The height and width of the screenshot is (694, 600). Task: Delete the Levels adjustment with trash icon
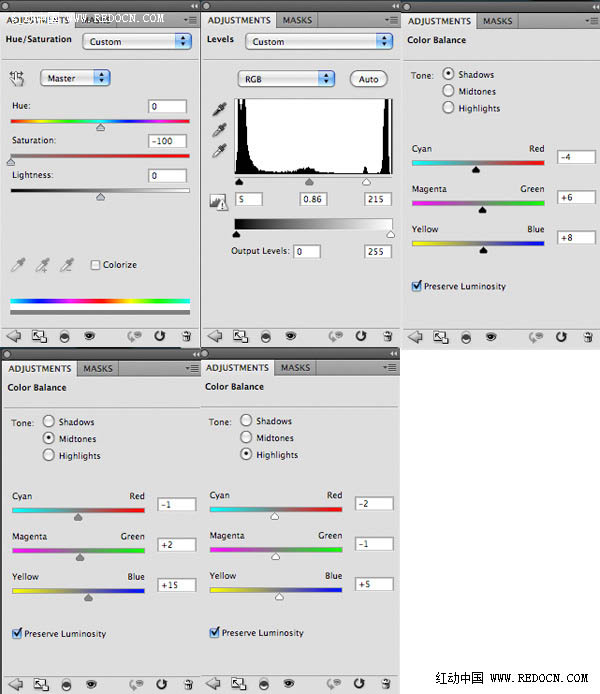tap(388, 336)
